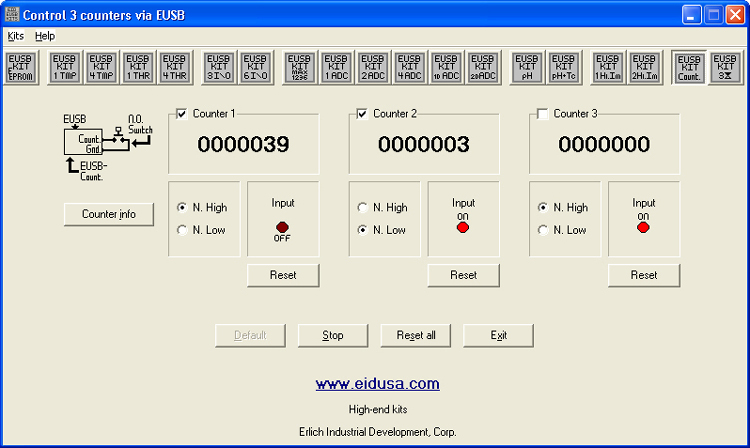
Task: Open the EUSB KIT EPROM toolbar icon
Action: pos(21,67)
